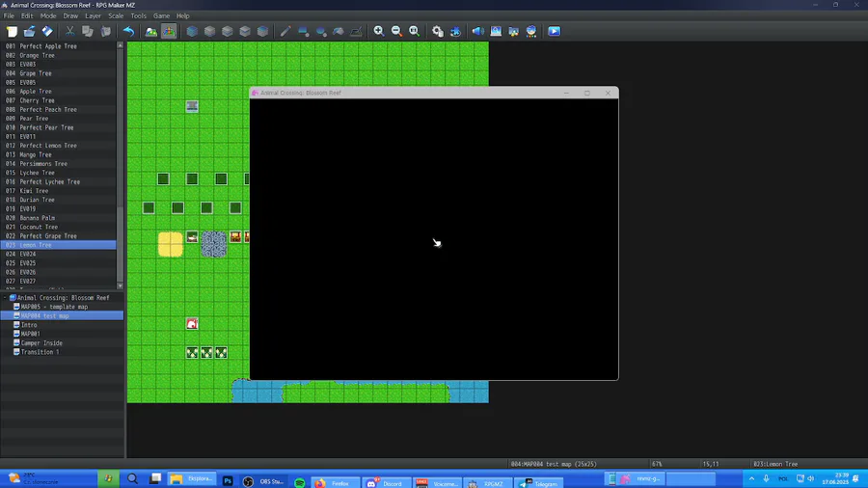Click event list scrollbar up arrow
This screenshot has height=488, width=868.
pos(121,45)
